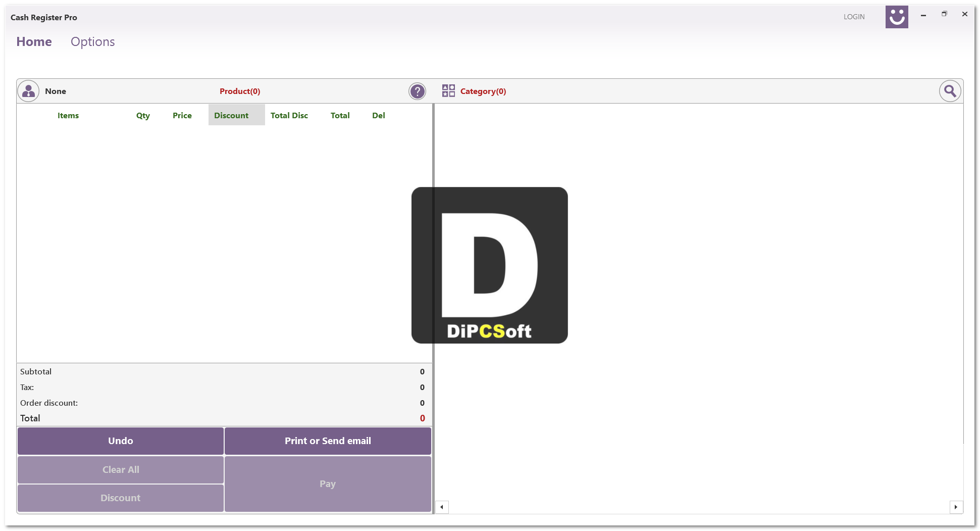Viewport: 980px width, 531px height.
Task: Open the Options tab
Action: (93, 42)
